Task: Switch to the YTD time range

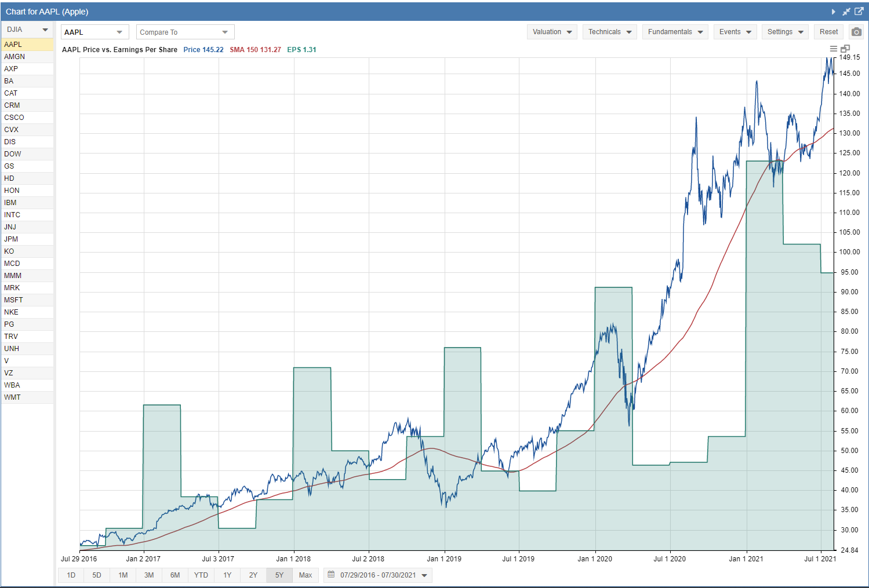Action: coord(201,575)
